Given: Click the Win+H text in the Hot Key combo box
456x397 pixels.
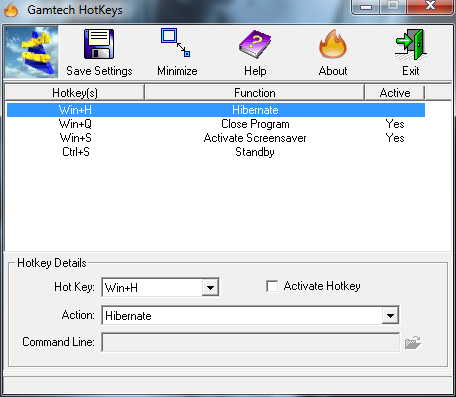Looking at the screenshot, I should pos(121,288).
